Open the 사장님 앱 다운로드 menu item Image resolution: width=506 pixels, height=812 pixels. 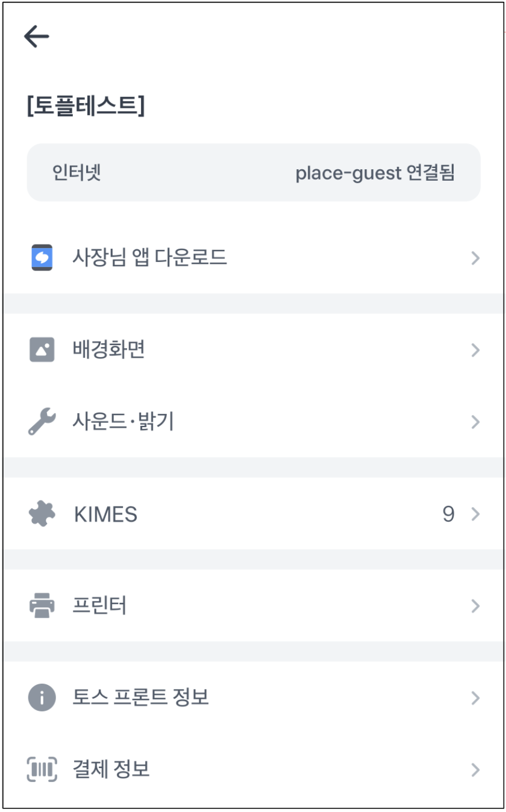tap(149, 258)
